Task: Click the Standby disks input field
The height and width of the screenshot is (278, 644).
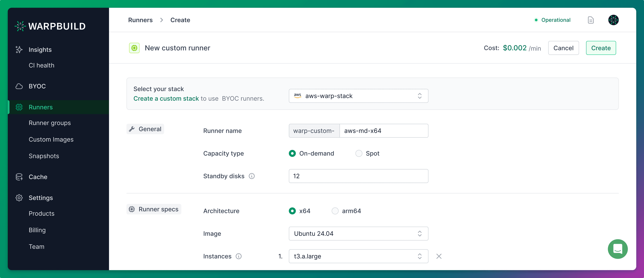Action: tap(358, 176)
